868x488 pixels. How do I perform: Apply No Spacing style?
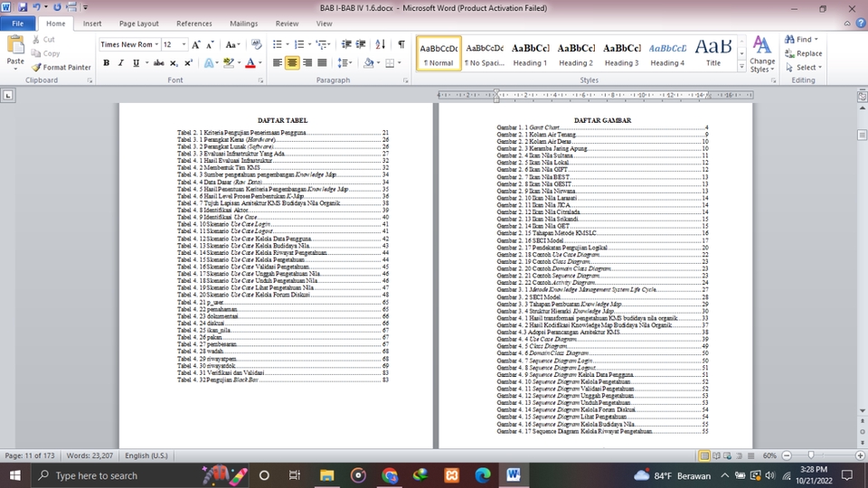point(485,53)
